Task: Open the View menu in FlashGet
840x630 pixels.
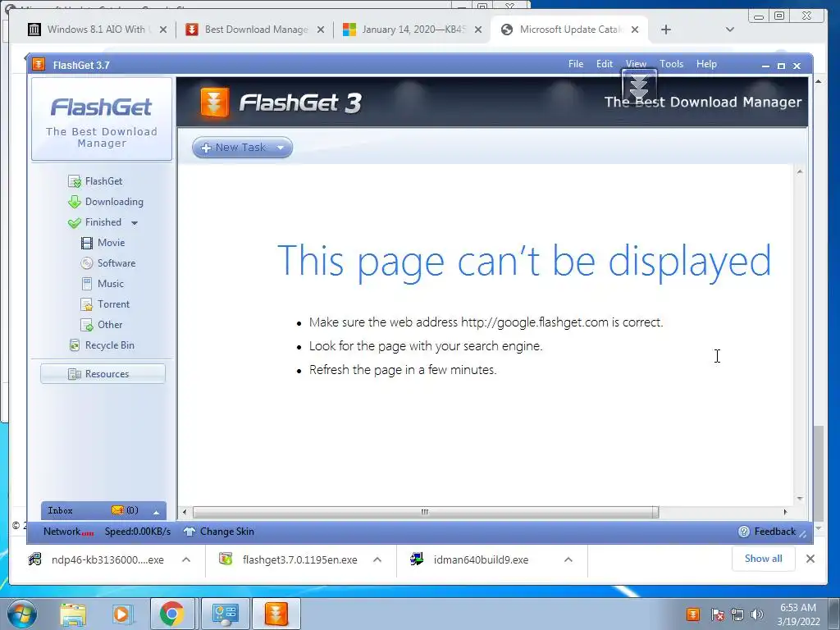Action: point(636,64)
